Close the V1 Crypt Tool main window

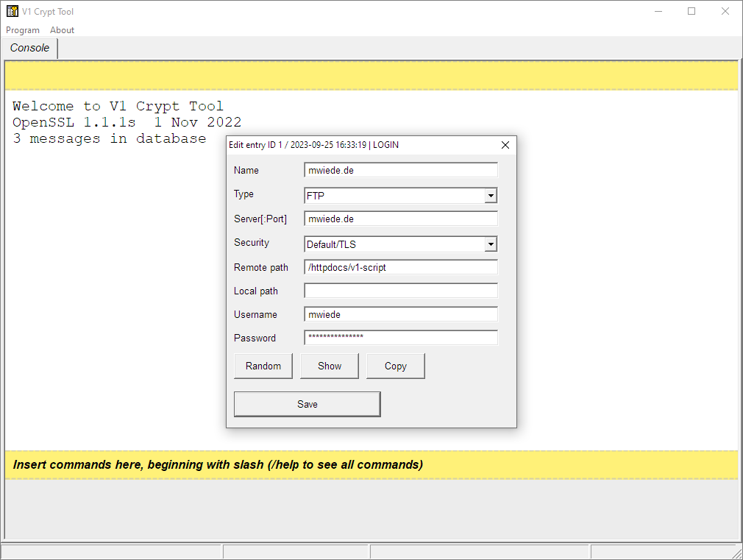click(x=725, y=11)
